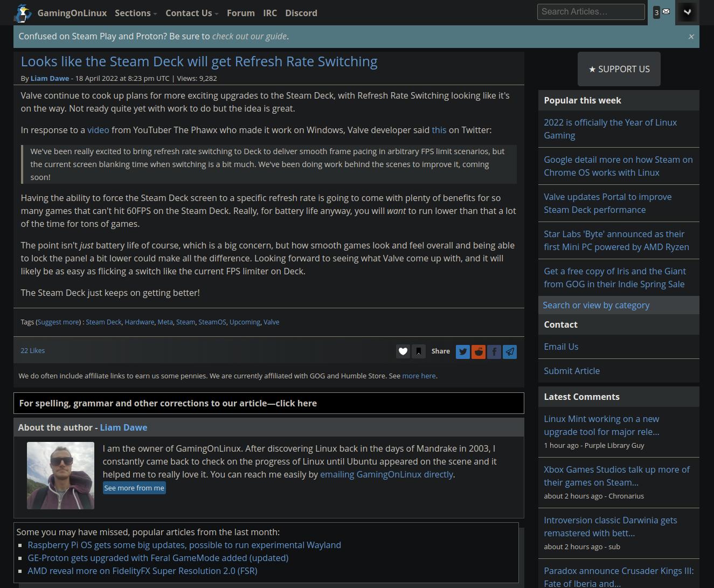Open Google Steam on Chrome OS article

pyautogui.click(x=618, y=166)
